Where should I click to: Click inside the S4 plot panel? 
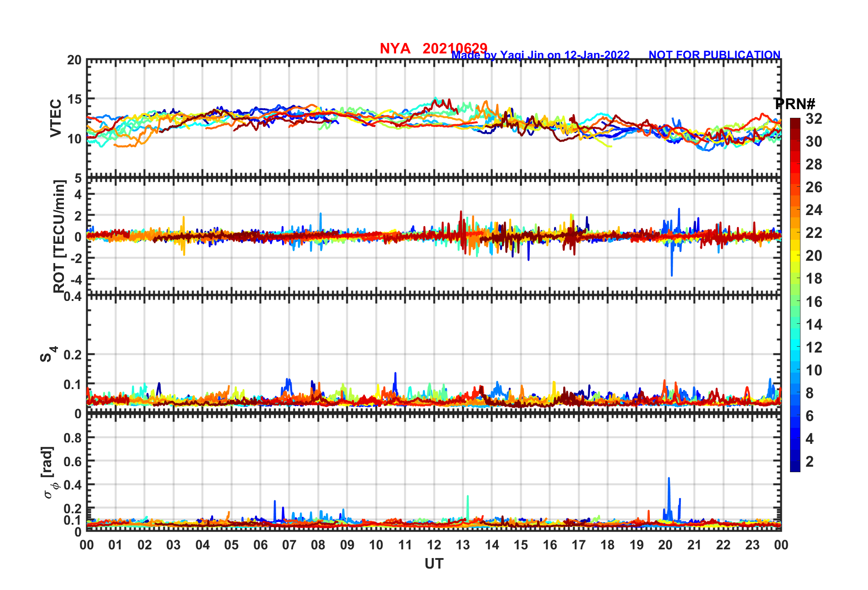pyautogui.click(x=434, y=354)
